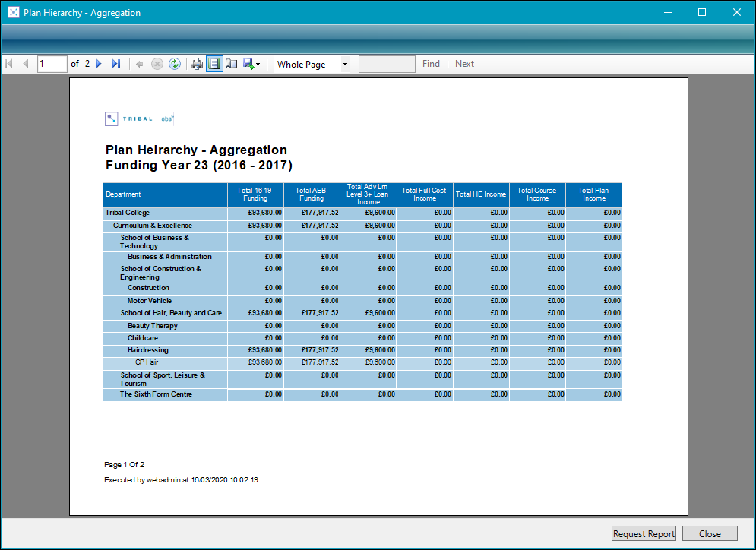Click Hairdressing AEB funding £177,917.52
Screen dimensions: 756x550
pyautogui.click(x=320, y=350)
